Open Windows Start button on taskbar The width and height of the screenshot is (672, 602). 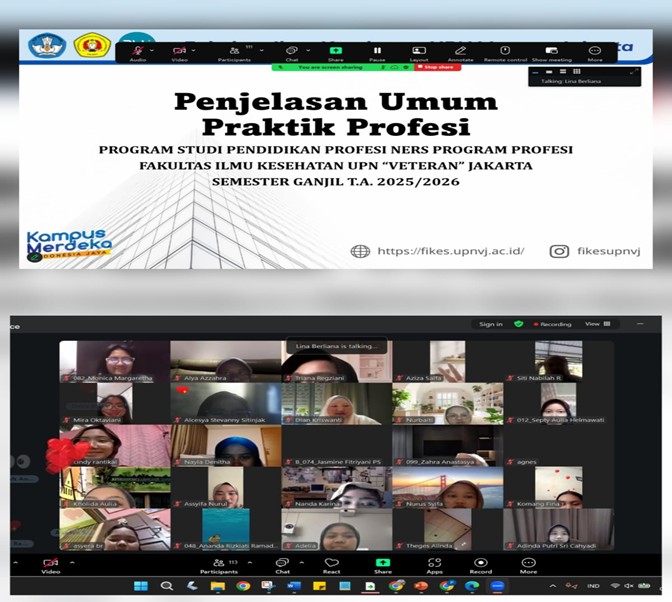click(x=140, y=586)
